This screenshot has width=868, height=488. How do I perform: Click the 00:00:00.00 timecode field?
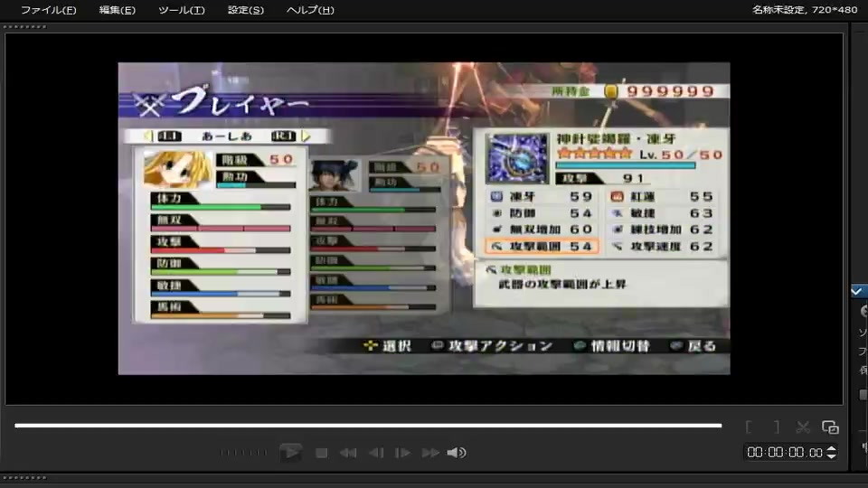pyautogui.click(x=785, y=453)
